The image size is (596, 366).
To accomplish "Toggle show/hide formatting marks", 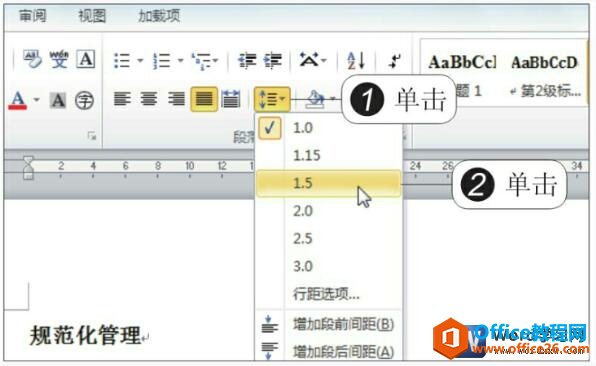I will [395, 60].
